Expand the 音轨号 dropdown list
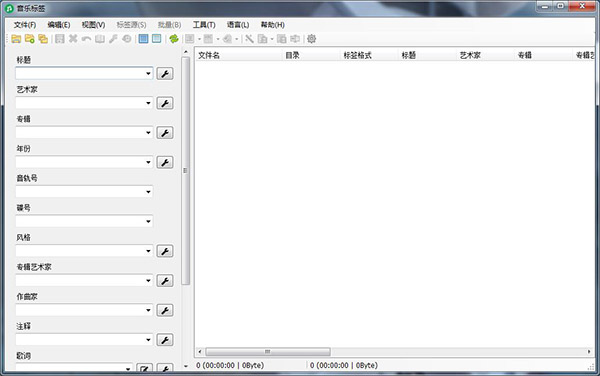 (148, 192)
